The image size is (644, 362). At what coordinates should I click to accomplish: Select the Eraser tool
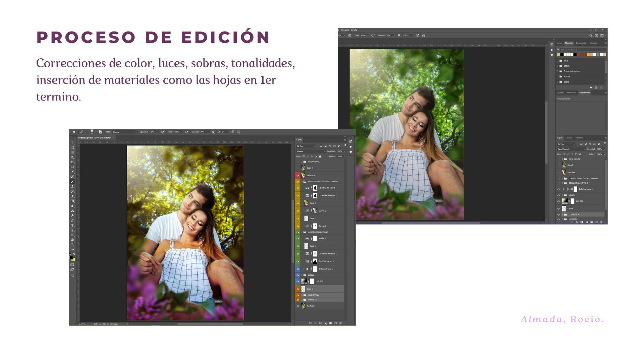(72, 196)
